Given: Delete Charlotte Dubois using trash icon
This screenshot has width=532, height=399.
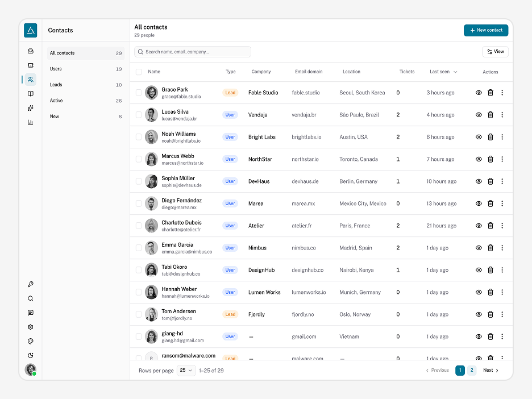Looking at the screenshot, I should click(491, 226).
